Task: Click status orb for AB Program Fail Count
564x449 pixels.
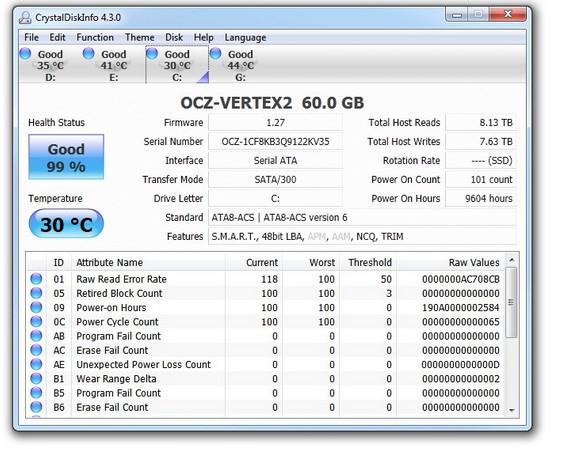Action: click(36, 336)
